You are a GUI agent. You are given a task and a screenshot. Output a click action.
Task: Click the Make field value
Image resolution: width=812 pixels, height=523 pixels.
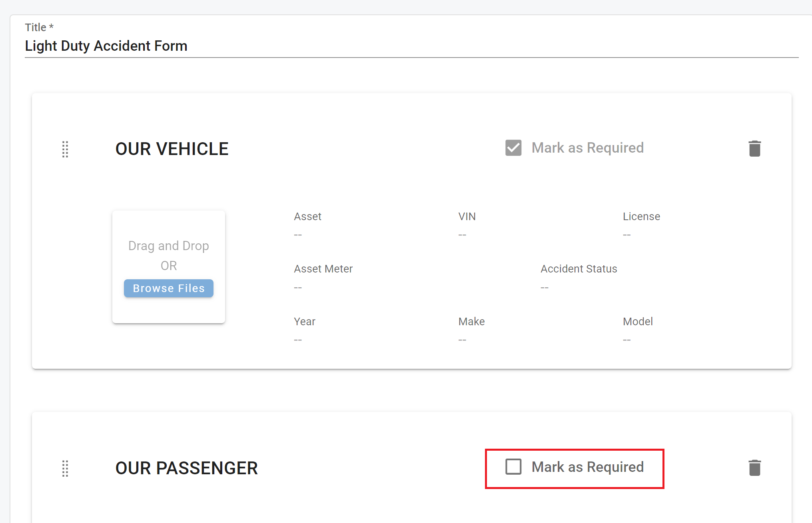click(x=463, y=340)
